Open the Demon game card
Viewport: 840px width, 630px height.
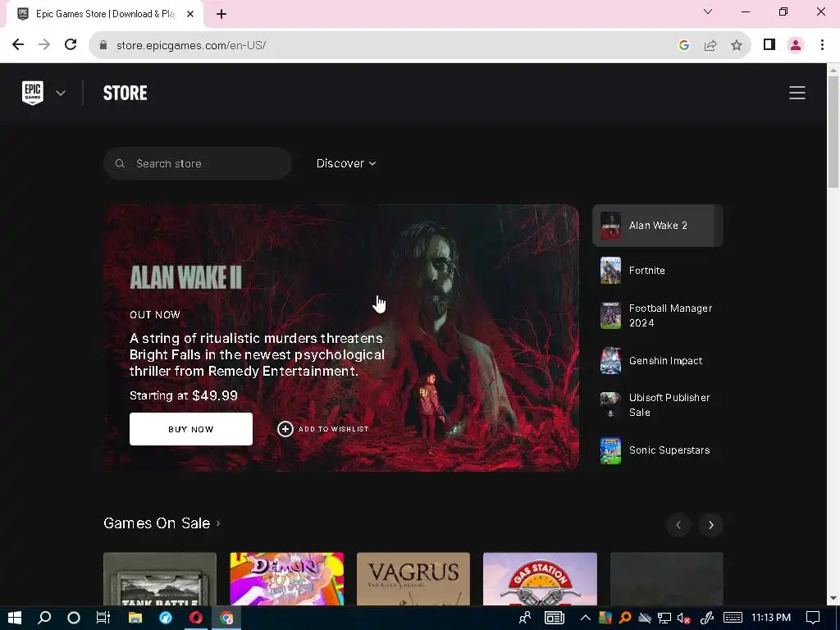[x=286, y=579]
